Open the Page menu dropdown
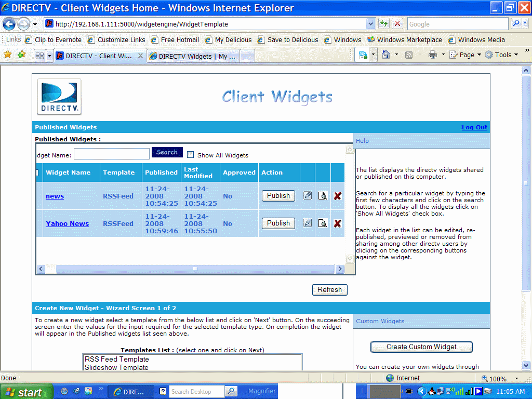 (x=465, y=55)
